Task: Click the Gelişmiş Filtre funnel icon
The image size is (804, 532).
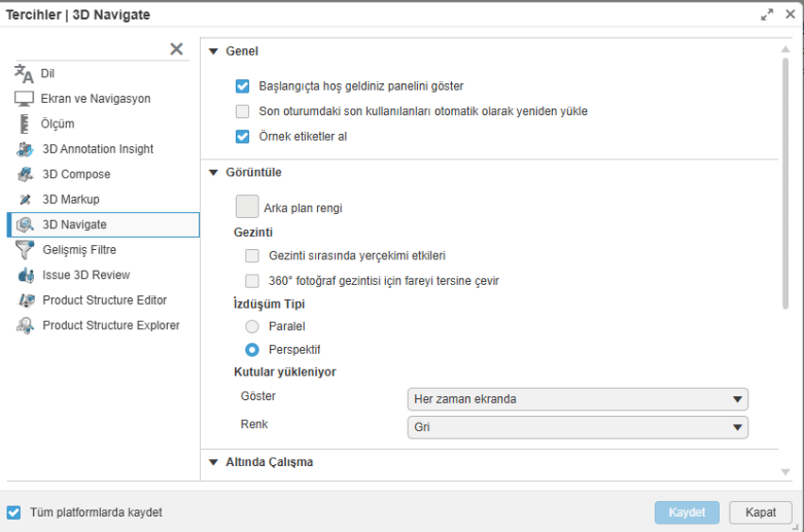Action: pos(25,250)
